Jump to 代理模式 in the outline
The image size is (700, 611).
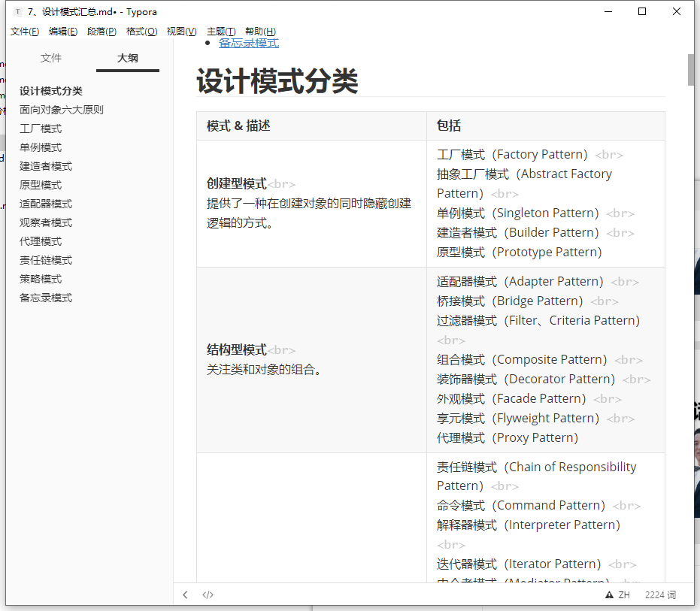point(41,241)
